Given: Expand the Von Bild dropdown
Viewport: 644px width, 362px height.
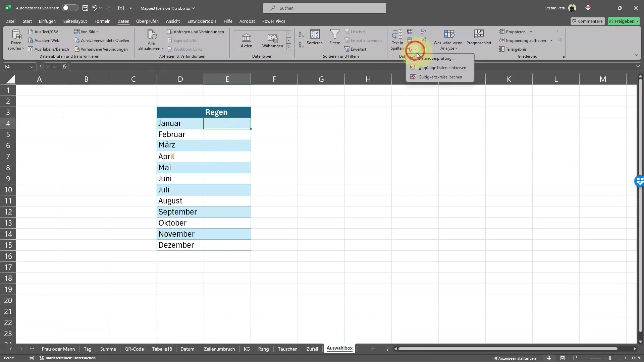Looking at the screenshot, I should (98, 32).
